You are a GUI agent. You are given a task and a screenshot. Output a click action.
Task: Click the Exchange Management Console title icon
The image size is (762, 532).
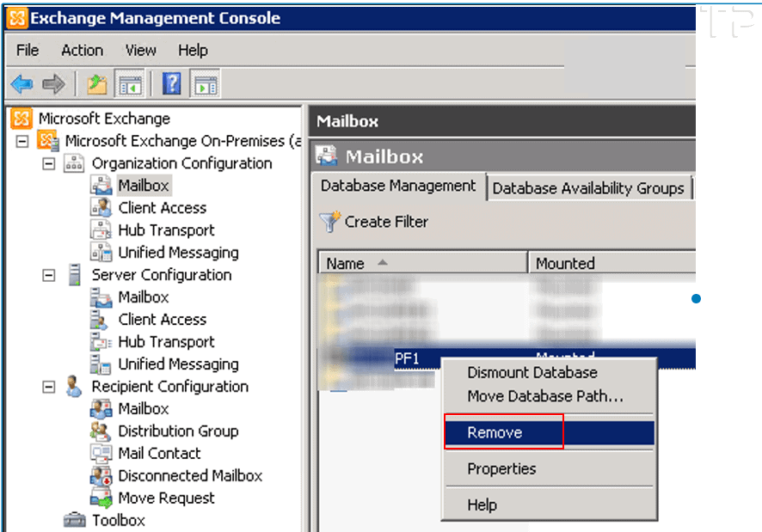(x=17, y=18)
